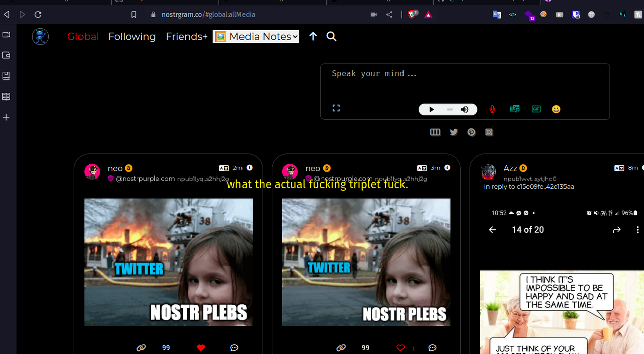This screenshot has width=644, height=354.
Task: Copy link icon on neo's 2m post
Action: point(141,348)
